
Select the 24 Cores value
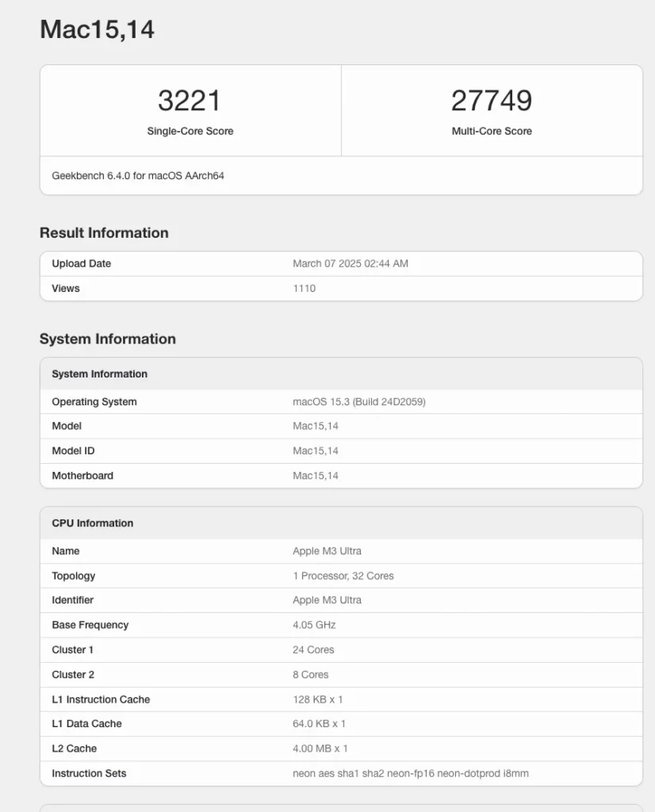[313, 650]
